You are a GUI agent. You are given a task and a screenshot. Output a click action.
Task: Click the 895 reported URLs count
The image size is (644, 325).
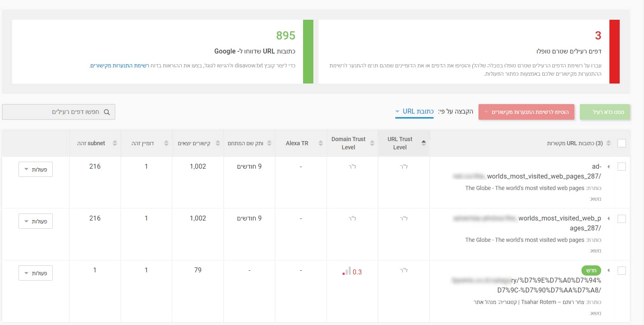[x=286, y=36]
